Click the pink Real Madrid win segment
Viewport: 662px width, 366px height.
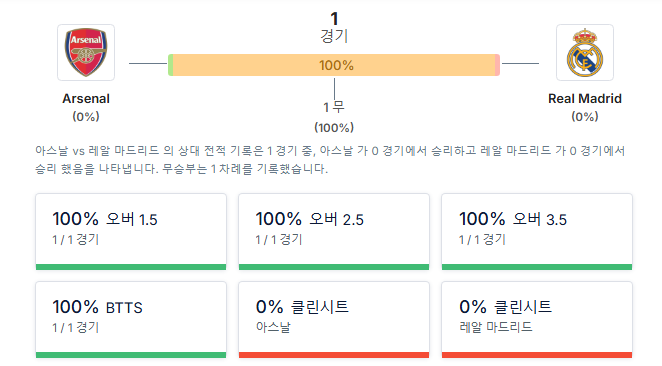coord(497,65)
